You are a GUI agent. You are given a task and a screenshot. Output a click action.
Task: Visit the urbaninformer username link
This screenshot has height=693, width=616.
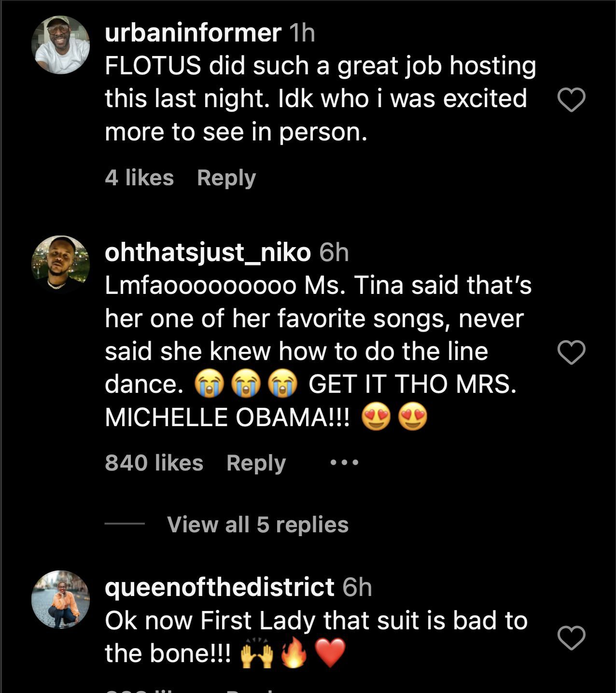[193, 33]
